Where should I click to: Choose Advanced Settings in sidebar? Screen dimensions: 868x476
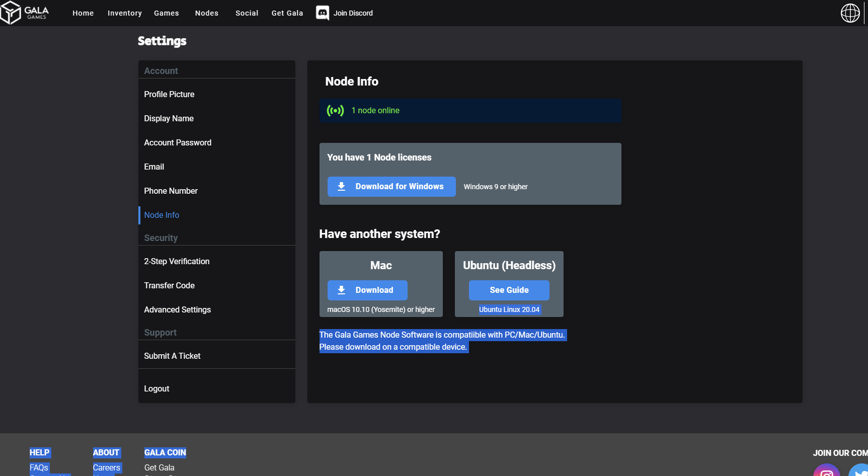(177, 310)
